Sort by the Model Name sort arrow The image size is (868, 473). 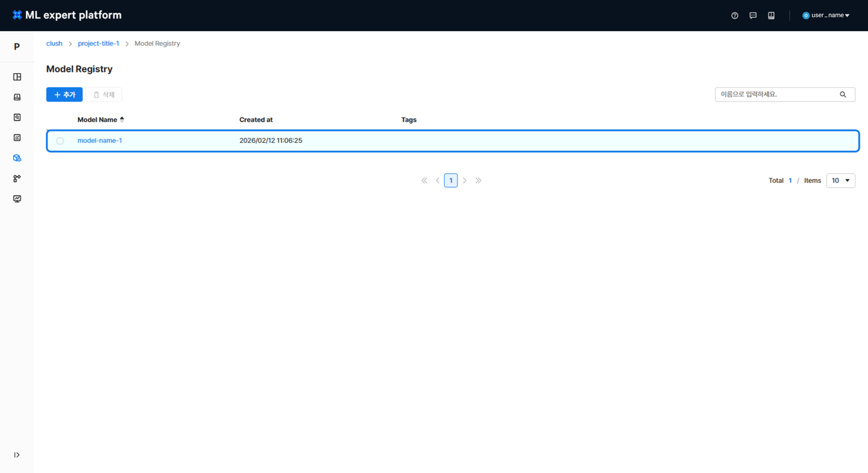click(x=122, y=119)
